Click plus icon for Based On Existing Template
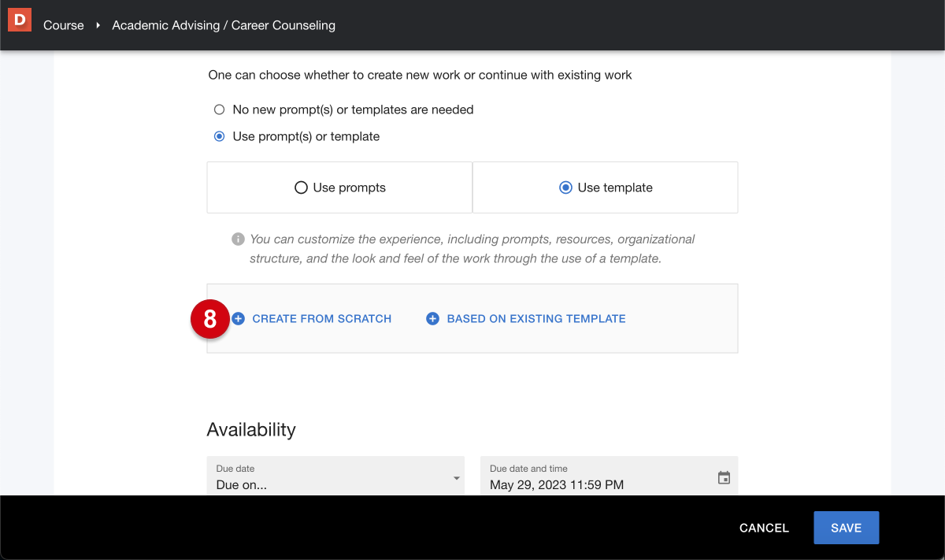Screen dimensions: 945x560 (432, 319)
